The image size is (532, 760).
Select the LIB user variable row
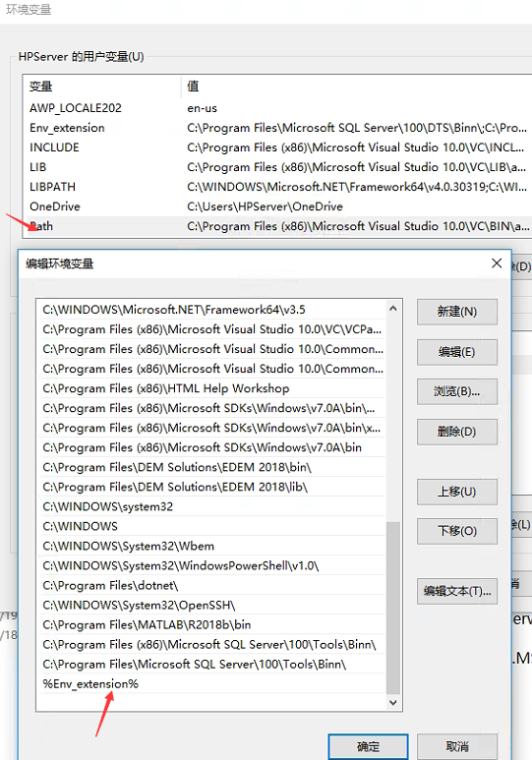(x=277, y=167)
